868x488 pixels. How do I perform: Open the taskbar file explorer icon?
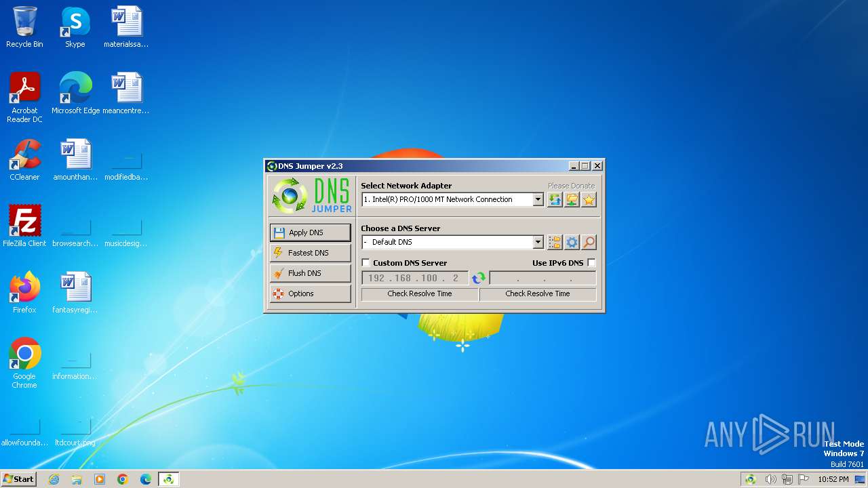click(x=77, y=479)
